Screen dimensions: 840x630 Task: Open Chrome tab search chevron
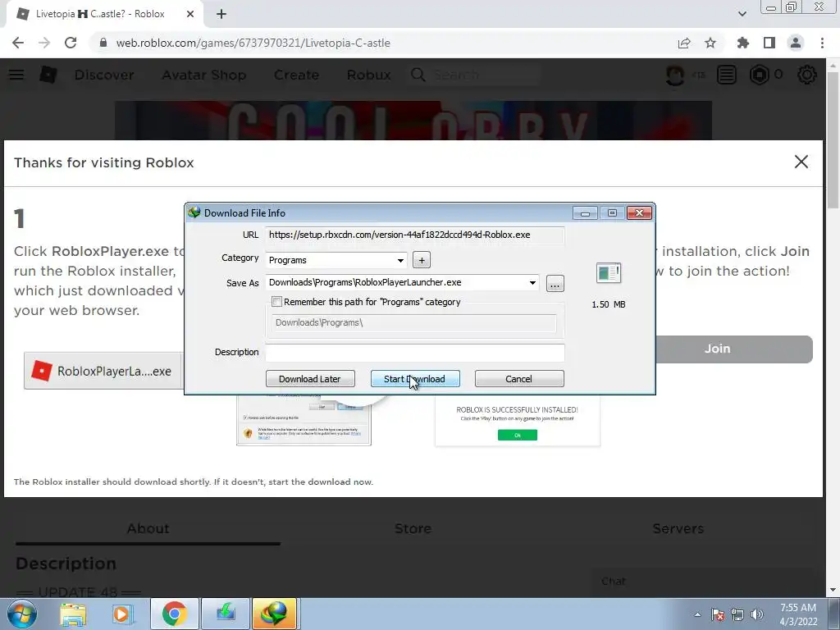[x=742, y=14]
